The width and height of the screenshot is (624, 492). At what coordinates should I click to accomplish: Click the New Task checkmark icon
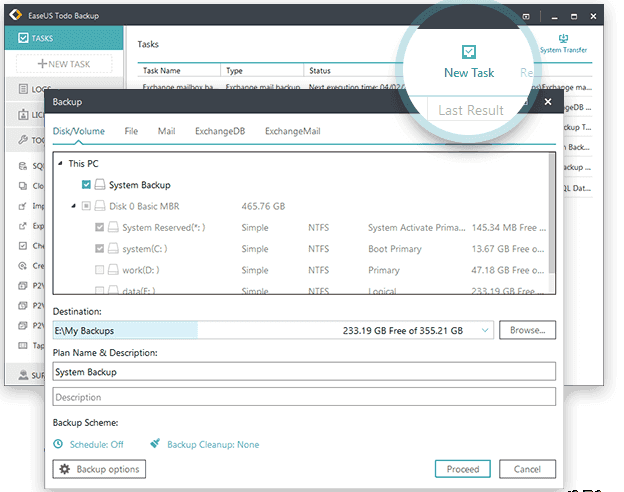469,52
